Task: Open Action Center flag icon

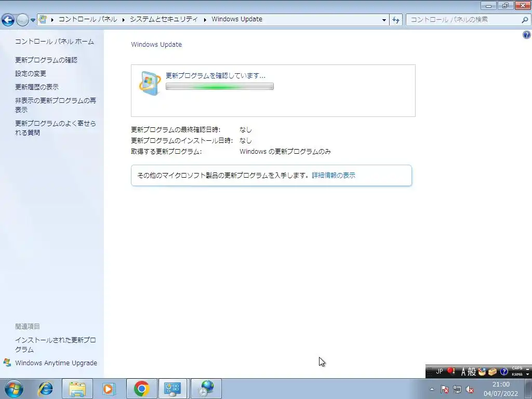Action: tap(445, 389)
